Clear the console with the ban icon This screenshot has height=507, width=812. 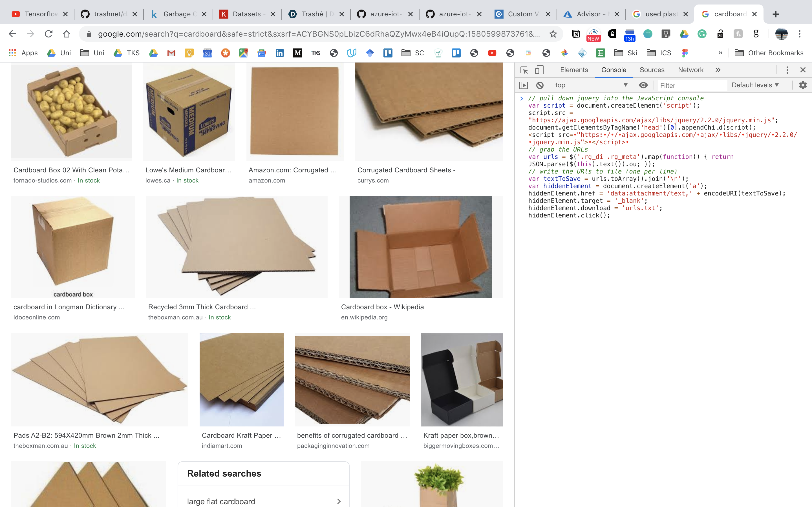tap(540, 85)
